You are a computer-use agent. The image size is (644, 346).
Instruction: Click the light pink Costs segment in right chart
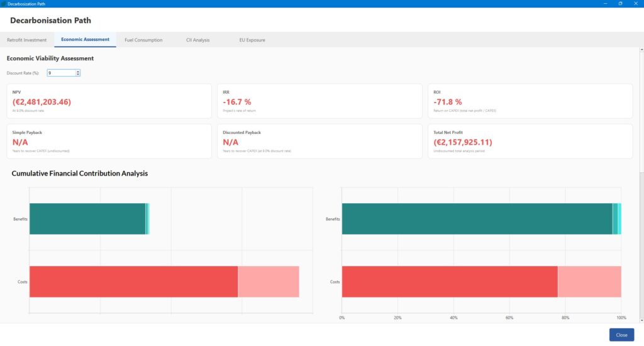[x=589, y=281]
